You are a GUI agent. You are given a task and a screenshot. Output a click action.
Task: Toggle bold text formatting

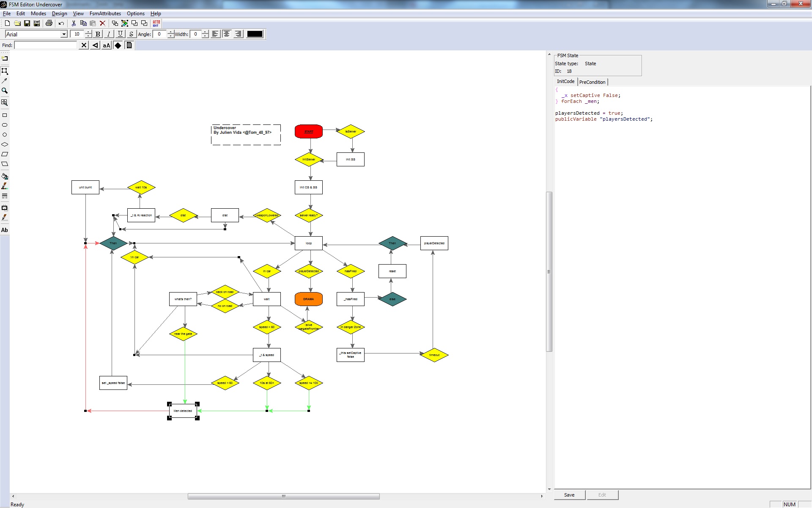pyautogui.click(x=98, y=34)
